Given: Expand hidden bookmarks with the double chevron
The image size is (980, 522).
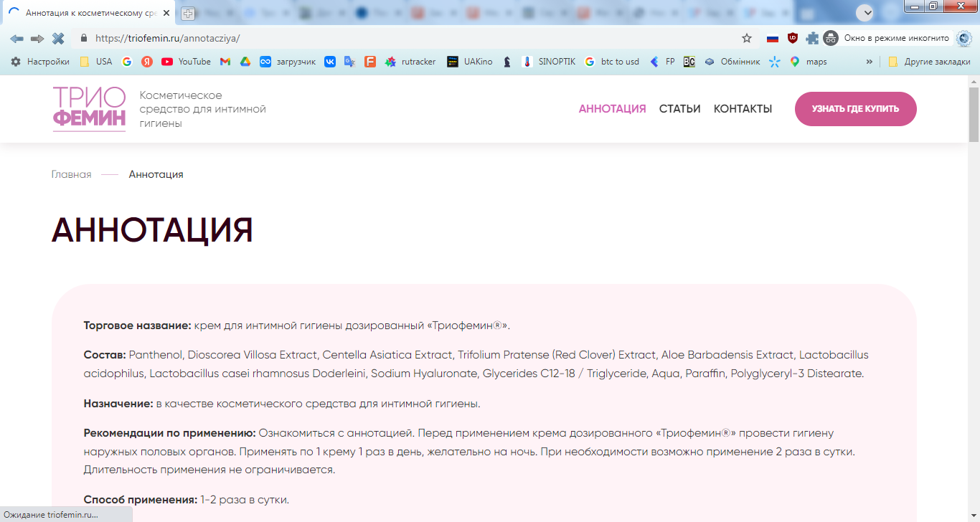Looking at the screenshot, I should pyautogui.click(x=870, y=62).
